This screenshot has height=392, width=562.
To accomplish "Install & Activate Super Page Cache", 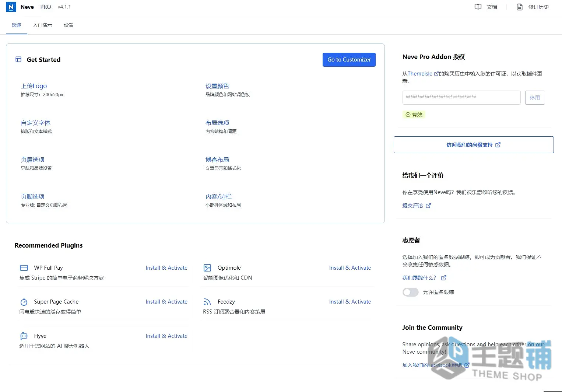I will (x=166, y=302).
